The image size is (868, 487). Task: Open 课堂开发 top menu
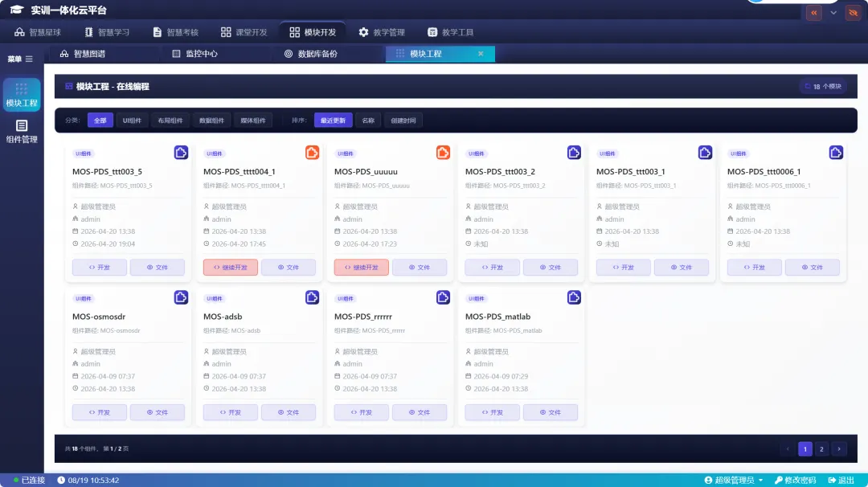(244, 32)
